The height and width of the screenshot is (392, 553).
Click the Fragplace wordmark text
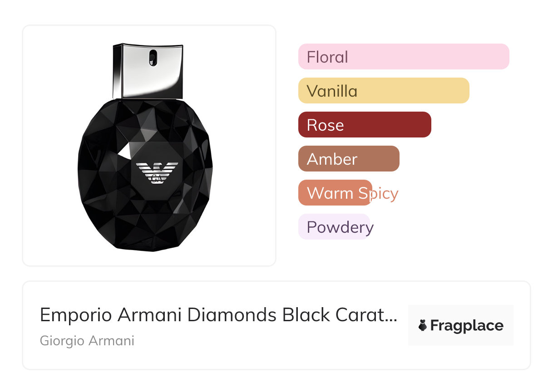(x=467, y=326)
